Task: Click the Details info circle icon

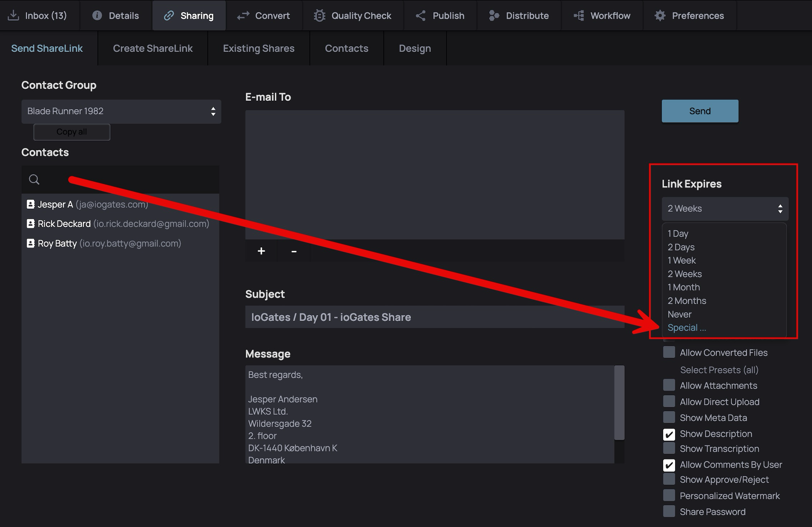Action: click(97, 15)
